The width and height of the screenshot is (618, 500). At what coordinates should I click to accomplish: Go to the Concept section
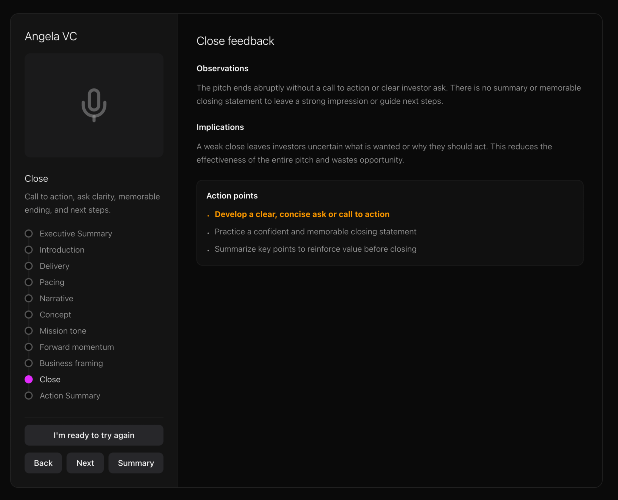(x=55, y=315)
